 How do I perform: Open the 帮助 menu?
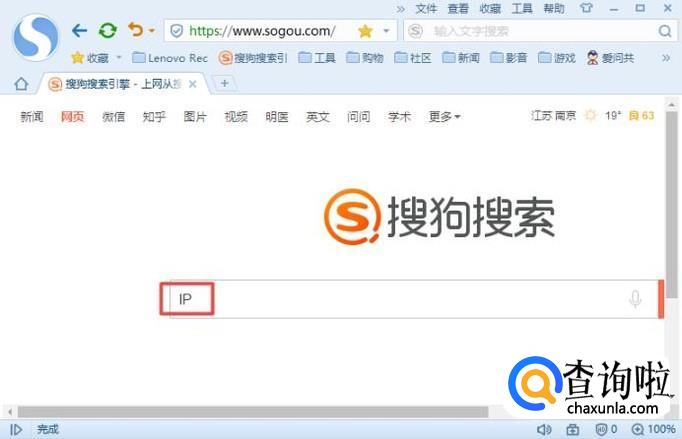pyautogui.click(x=554, y=8)
